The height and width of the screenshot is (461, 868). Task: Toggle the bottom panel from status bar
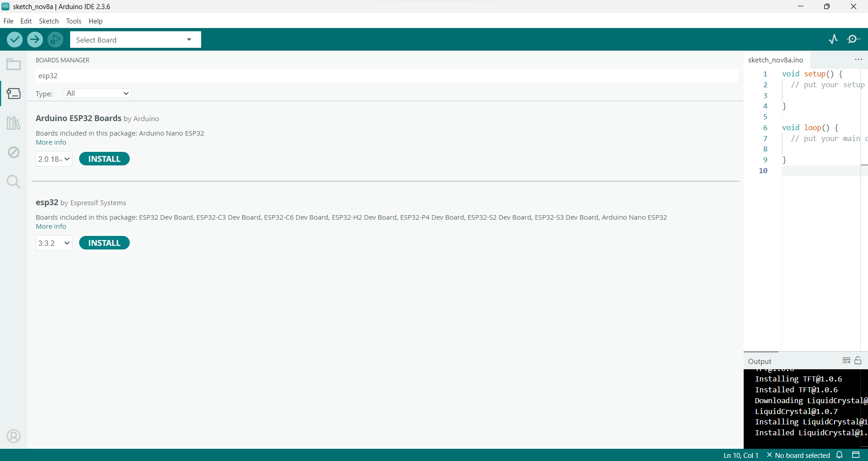[856, 455]
